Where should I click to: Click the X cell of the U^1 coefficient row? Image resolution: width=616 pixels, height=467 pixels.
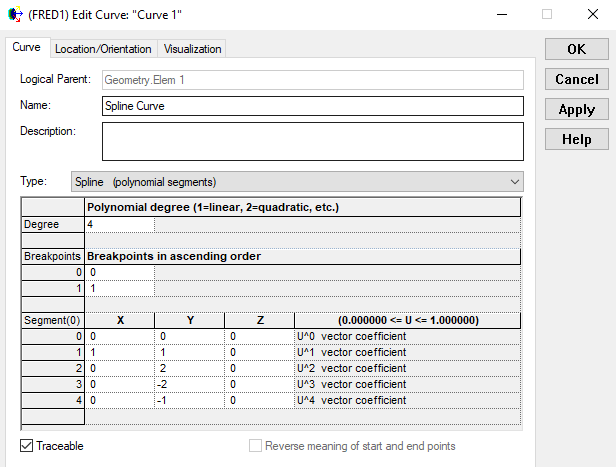[119, 352]
